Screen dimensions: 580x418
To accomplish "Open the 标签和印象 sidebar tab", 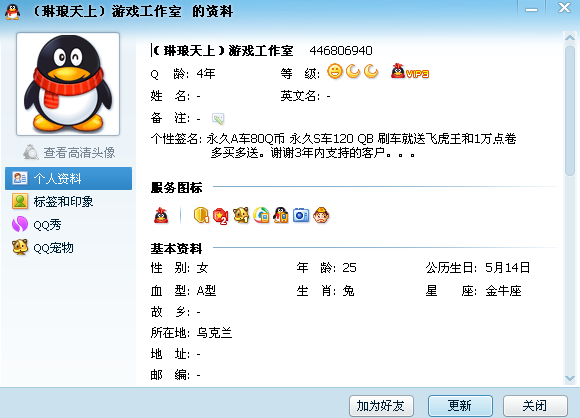I will pyautogui.click(x=53, y=201).
